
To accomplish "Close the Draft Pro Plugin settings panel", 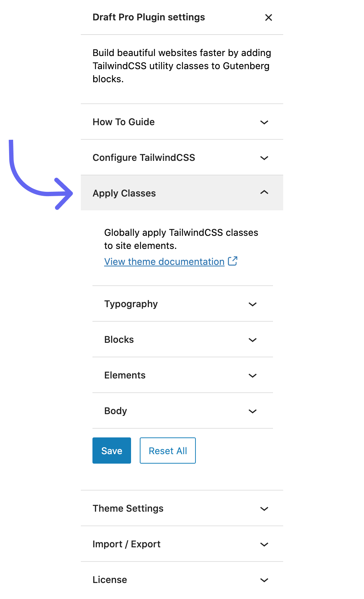I will click(x=269, y=17).
